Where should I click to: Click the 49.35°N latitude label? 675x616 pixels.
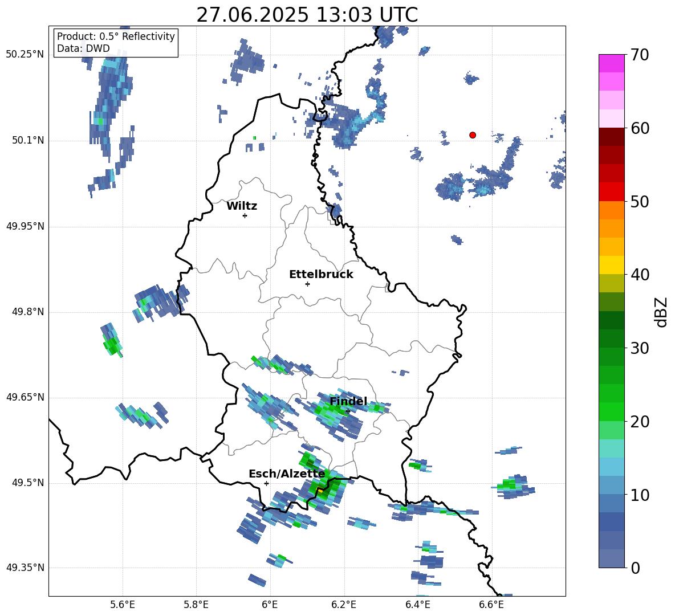[x=25, y=568]
